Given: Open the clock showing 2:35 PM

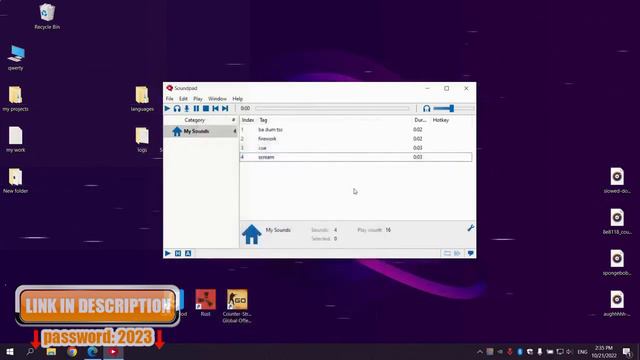Looking at the screenshot, I should pos(604,351).
